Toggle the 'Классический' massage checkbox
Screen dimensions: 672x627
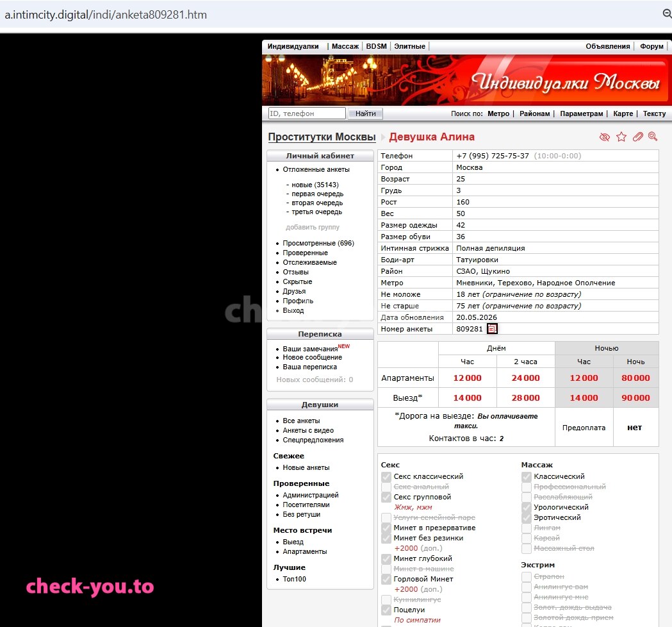[527, 476]
